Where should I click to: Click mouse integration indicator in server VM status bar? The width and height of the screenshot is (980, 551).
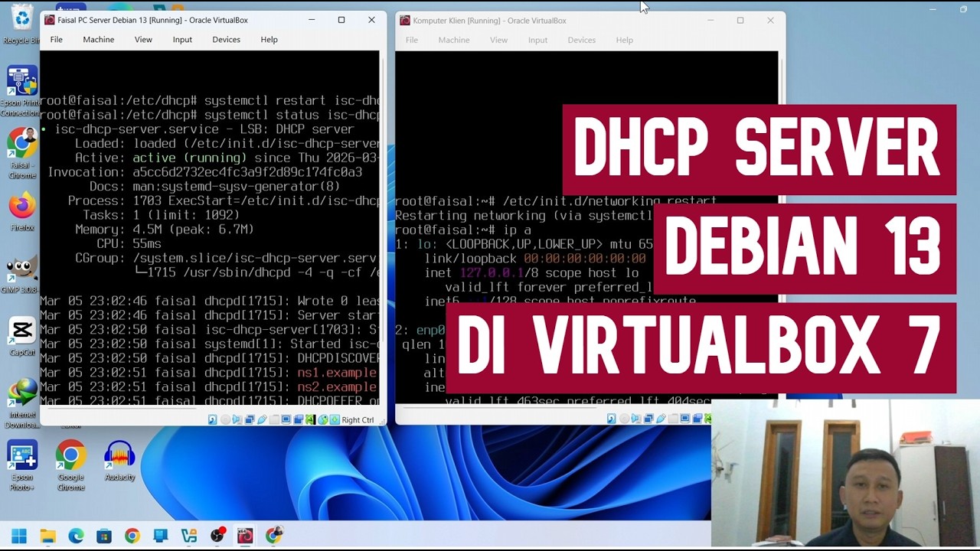323,419
